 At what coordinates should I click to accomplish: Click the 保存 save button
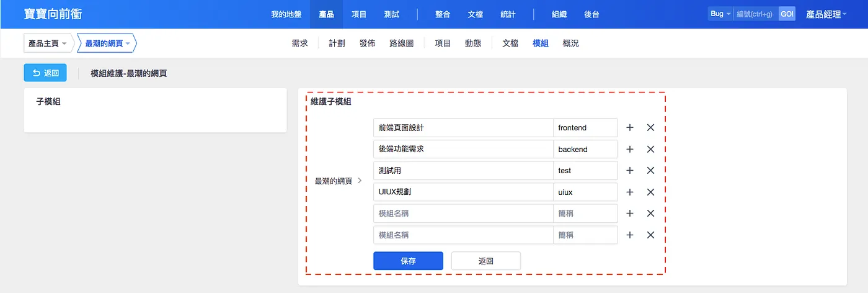[408, 261]
